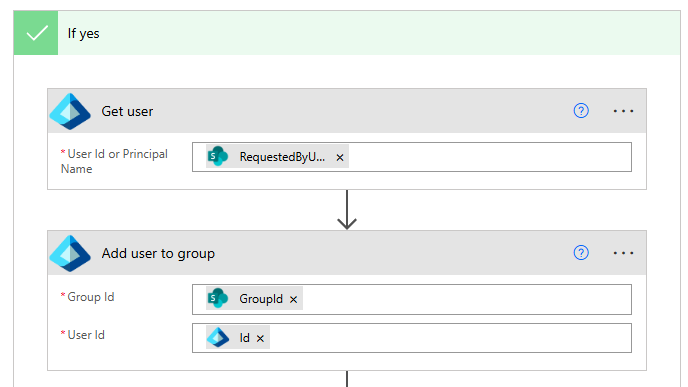The image size is (688, 387).
Task: Click the 'Add user to group' title text
Action: [x=158, y=254]
